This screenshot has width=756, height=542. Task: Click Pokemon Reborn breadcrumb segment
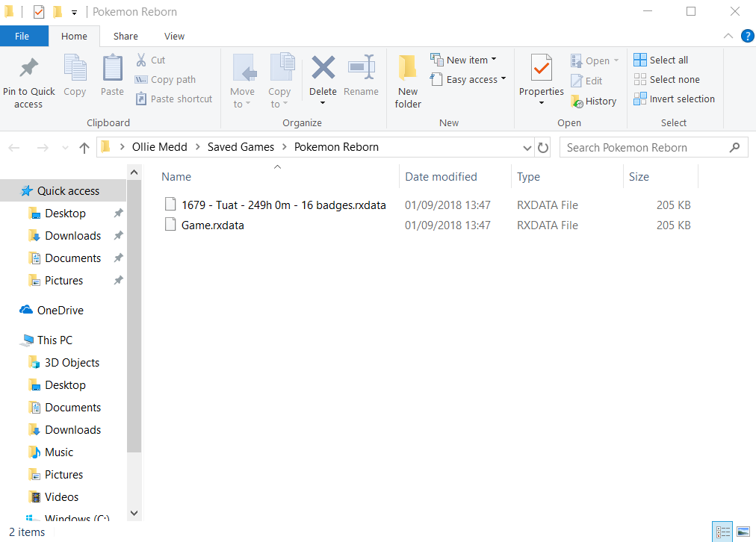pyautogui.click(x=336, y=147)
